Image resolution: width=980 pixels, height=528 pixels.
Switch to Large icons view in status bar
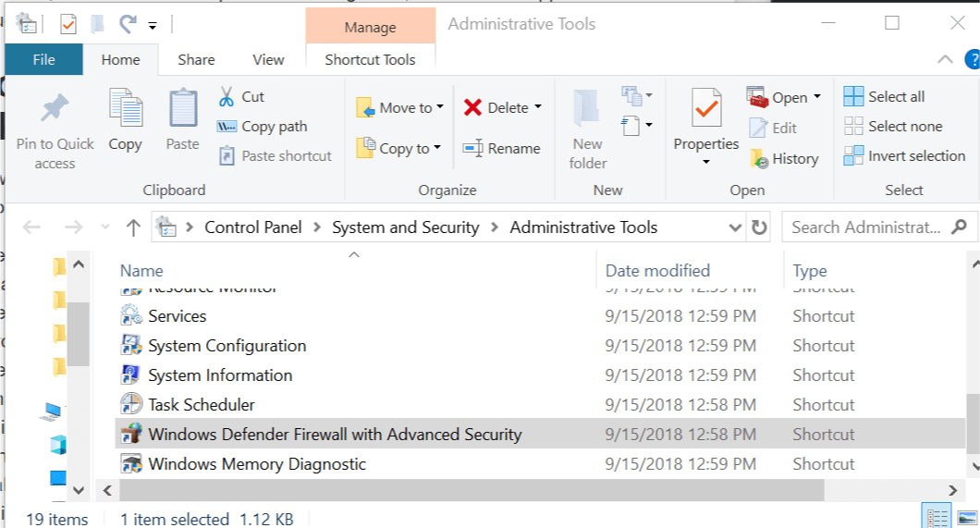pos(967,518)
